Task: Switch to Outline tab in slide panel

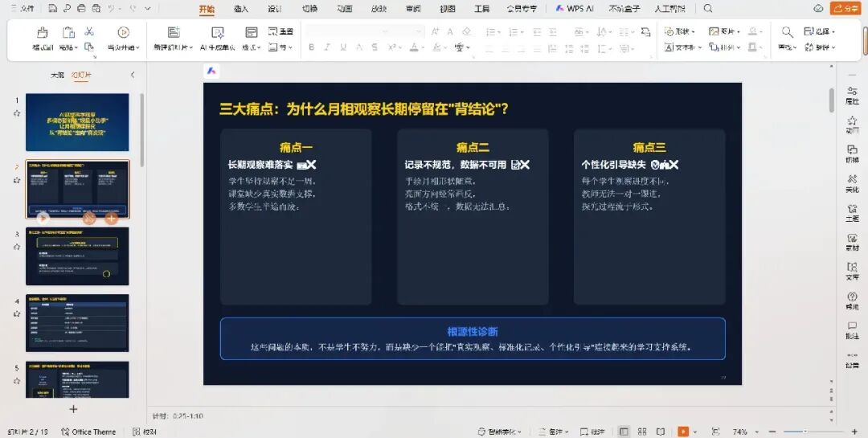Action: coord(58,75)
